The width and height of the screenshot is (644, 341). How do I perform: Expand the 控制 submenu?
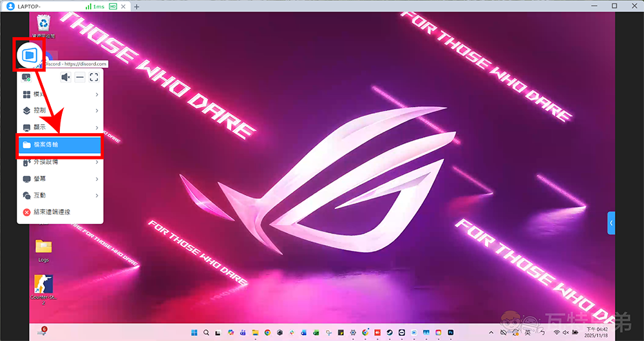click(59, 111)
